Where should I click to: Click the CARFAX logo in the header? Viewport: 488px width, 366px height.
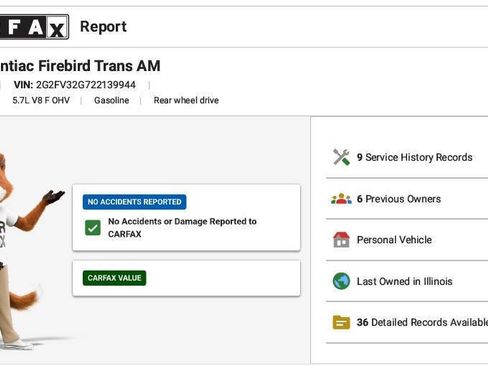[34, 27]
